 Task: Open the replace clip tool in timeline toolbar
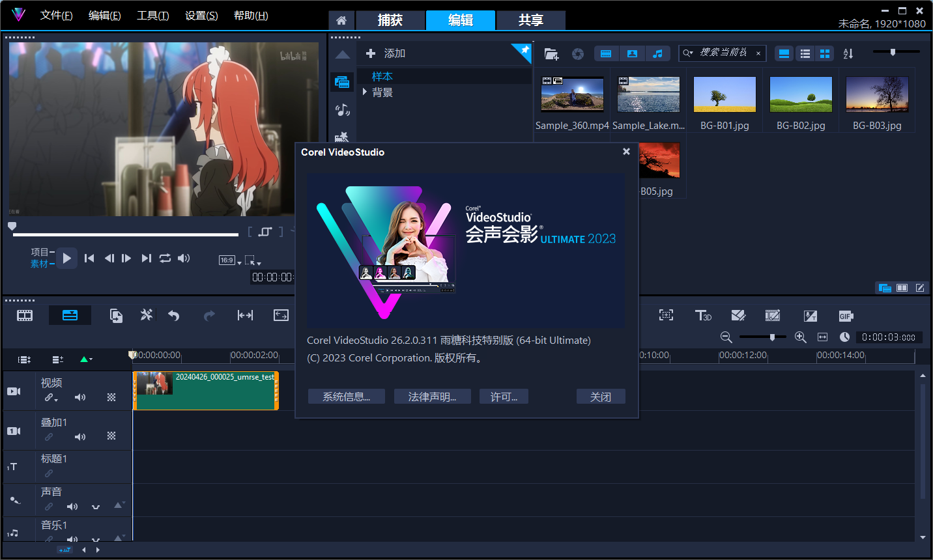pos(116,316)
